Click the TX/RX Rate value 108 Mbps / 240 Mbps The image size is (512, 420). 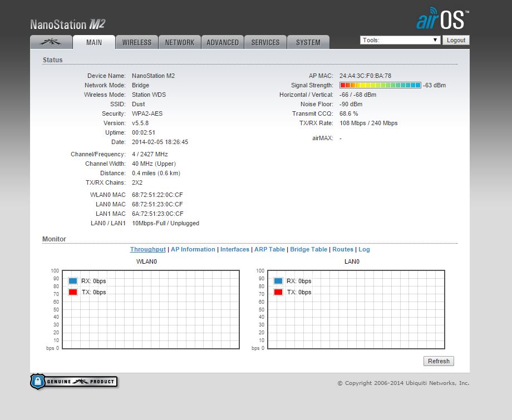[368, 123]
